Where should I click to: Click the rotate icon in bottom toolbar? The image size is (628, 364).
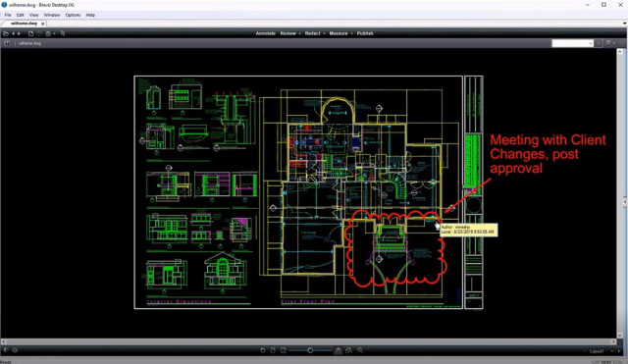click(263, 350)
